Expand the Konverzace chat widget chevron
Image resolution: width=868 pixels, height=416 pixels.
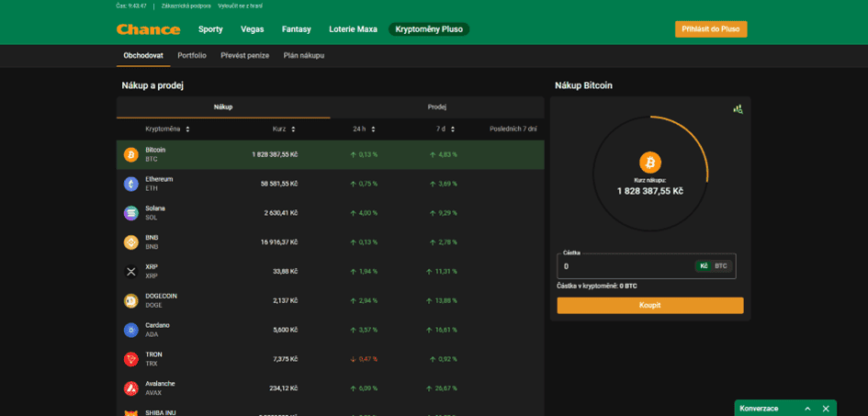coord(807,409)
